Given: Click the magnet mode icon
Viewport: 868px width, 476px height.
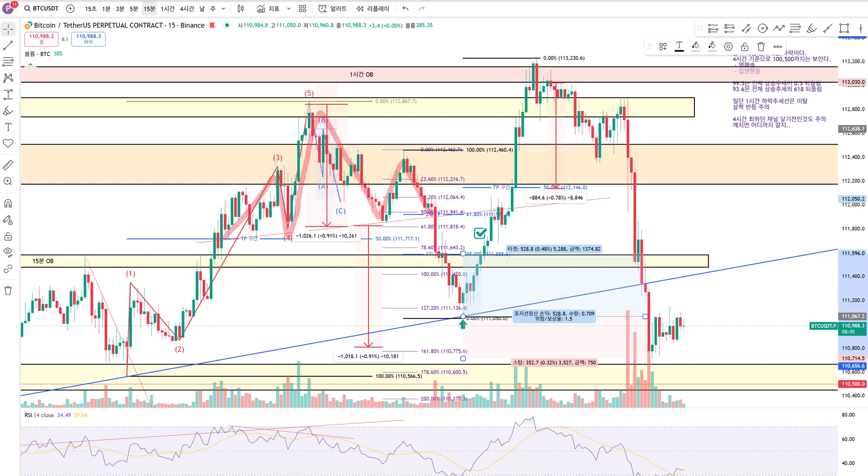Looking at the screenshot, I should coord(8,204).
